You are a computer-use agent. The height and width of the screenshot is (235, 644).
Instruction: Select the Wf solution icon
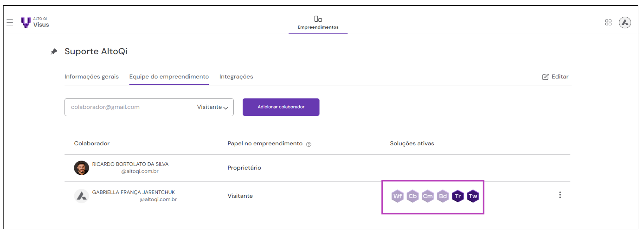(x=398, y=196)
